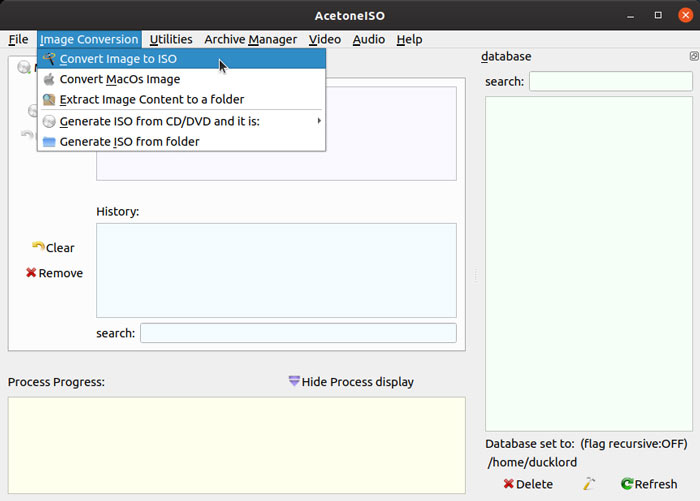
Task: Click the database search field
Action: [610, 82]
